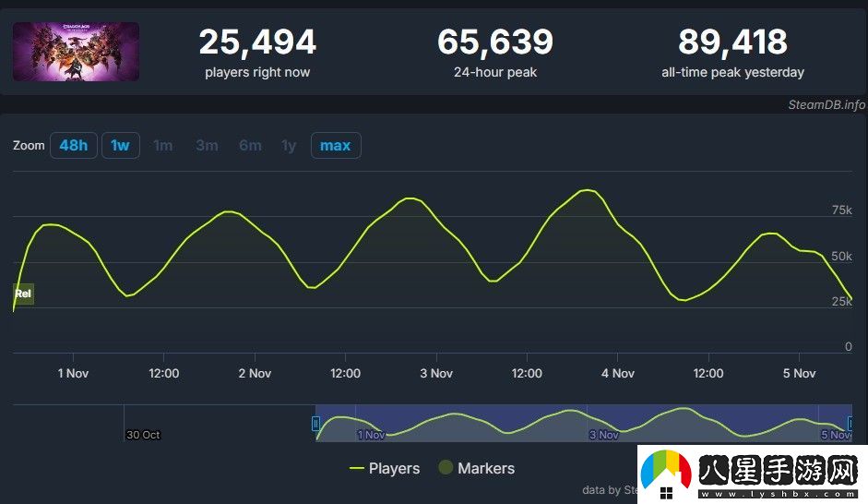Image resolution: width=868 pixels, height=504 pixels.
Task: Switch zoom range to 1w
Action: click(120, 146)
